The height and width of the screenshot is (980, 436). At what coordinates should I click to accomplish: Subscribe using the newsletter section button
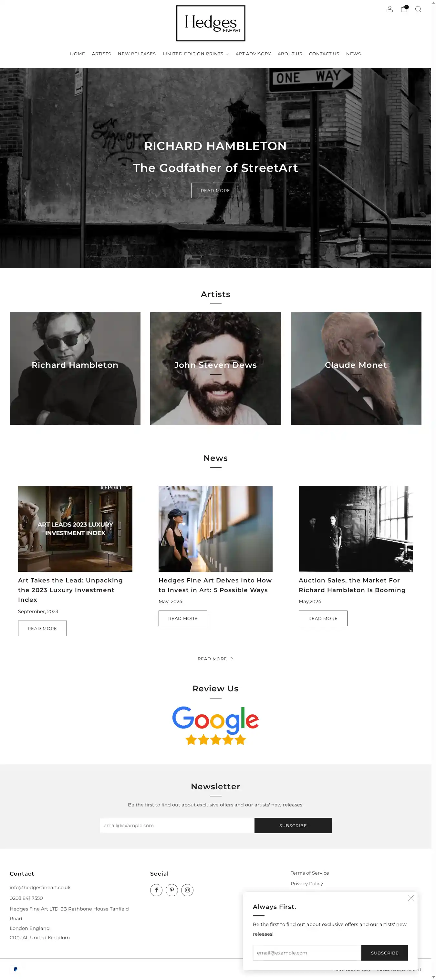(x=293, y=826)
